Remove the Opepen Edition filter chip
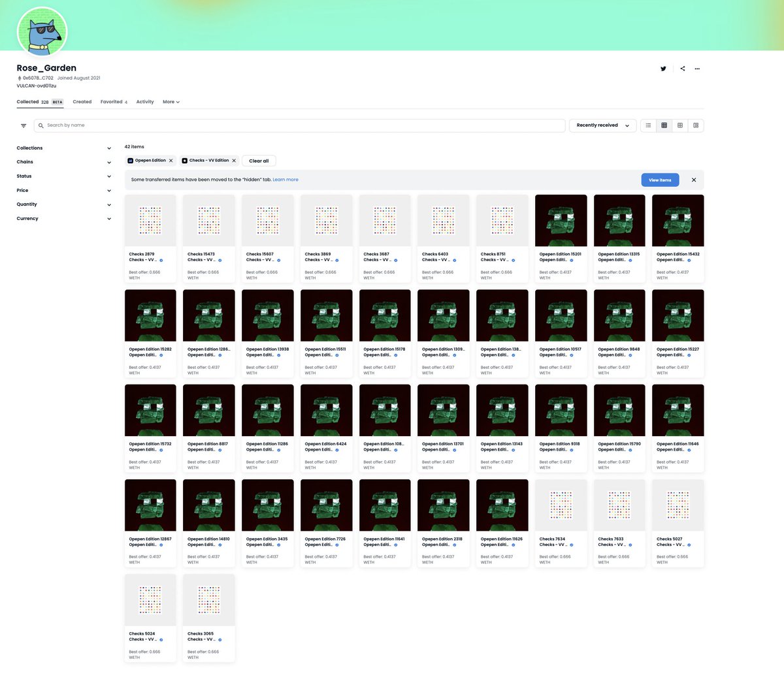The width and height of the screenshot is (784, 683). [x=171, y=161]
